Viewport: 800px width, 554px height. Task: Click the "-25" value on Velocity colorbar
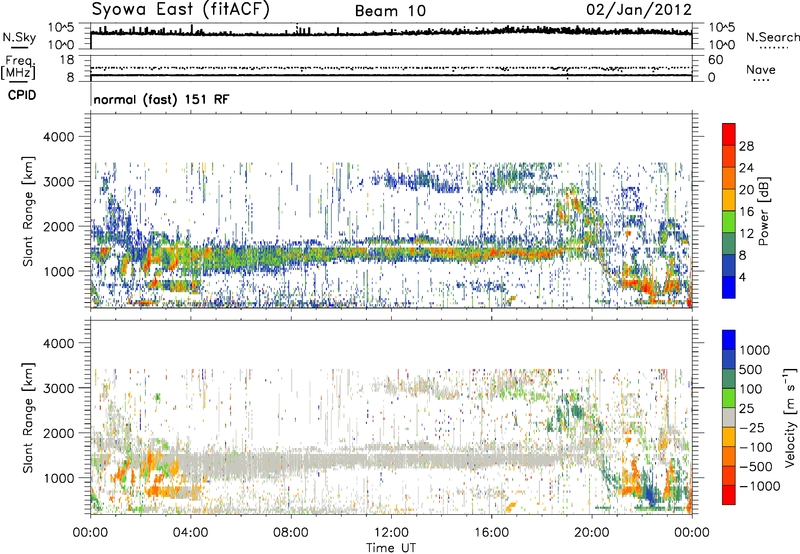pyautogui.click(x=754, y=427)
